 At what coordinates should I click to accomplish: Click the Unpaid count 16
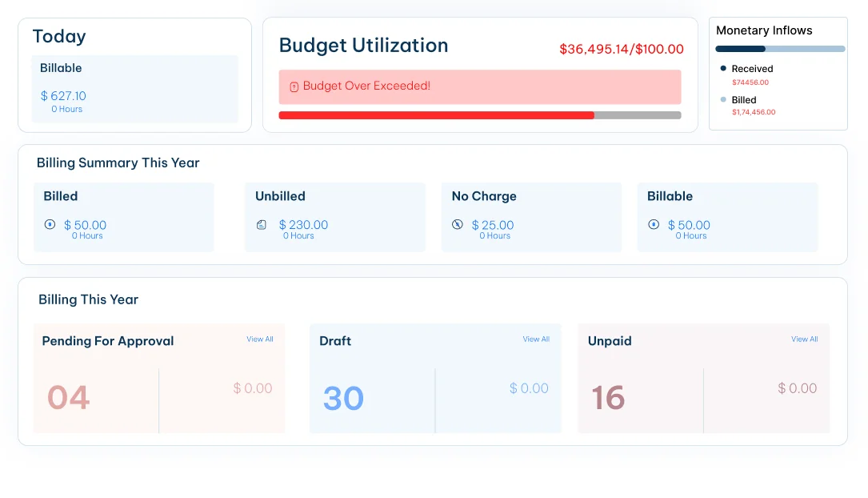click(x=608, y=398)
